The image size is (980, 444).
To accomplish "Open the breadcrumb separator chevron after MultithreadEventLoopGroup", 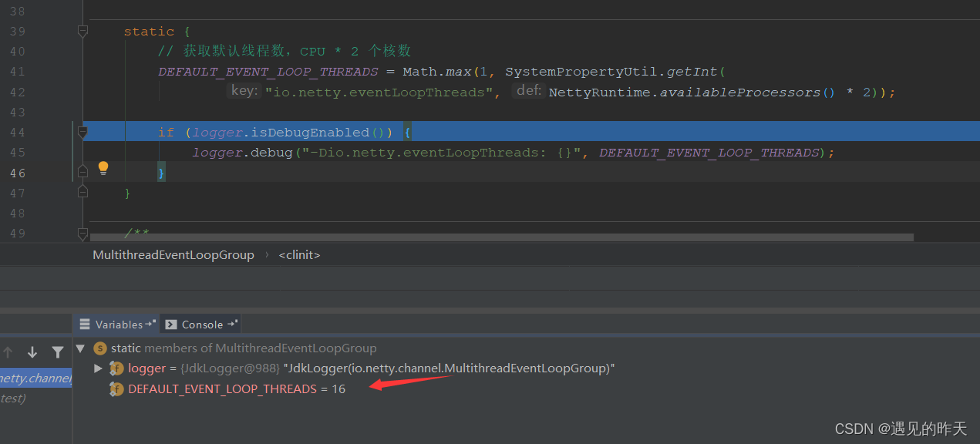I will [x=267, y=254].
